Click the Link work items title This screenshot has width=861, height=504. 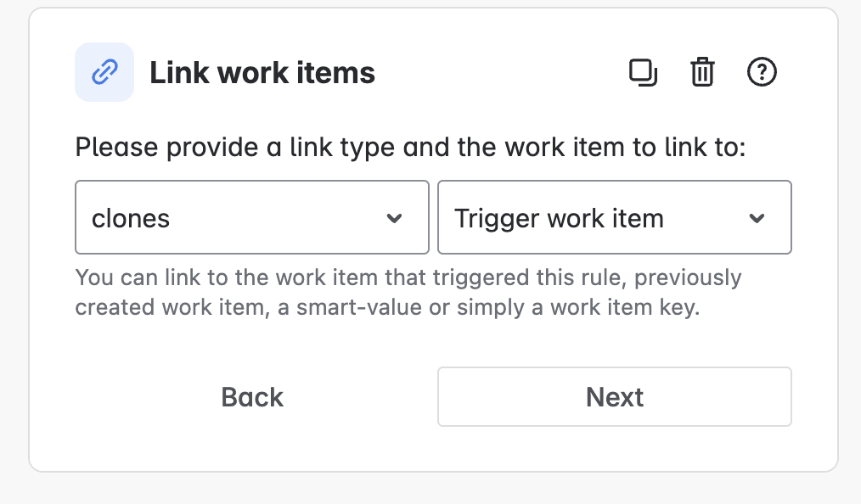click(262, 72)
